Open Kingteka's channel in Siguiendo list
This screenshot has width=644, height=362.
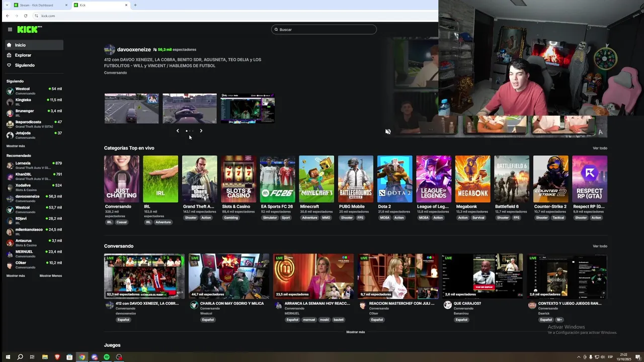coord(34,102)
